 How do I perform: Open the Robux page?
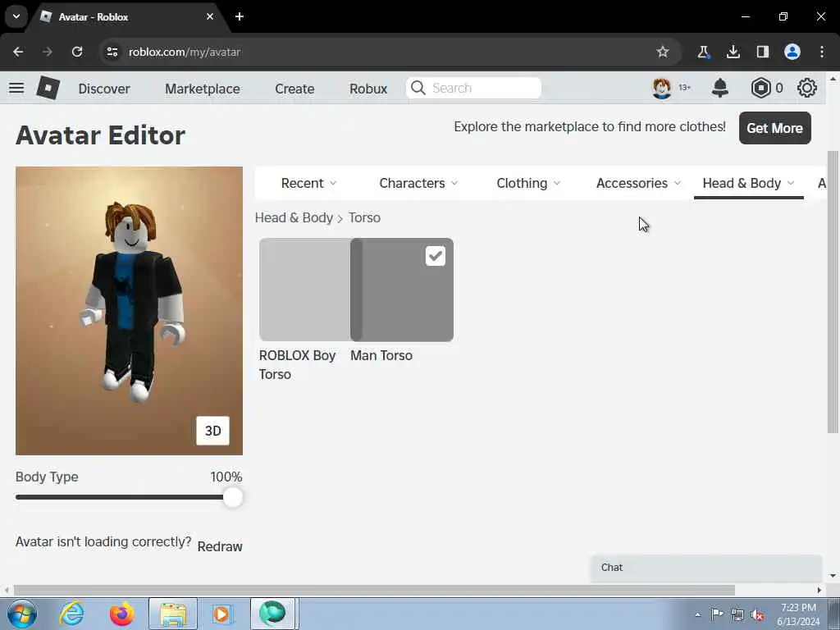coord(368,89)
